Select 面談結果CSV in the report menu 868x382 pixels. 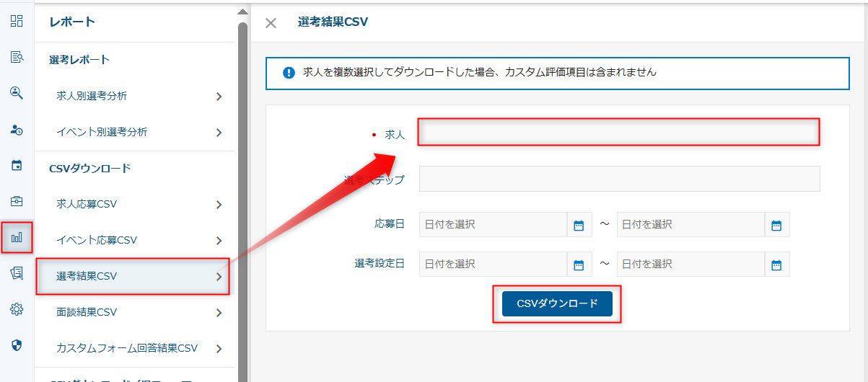[x=87, y=312]
